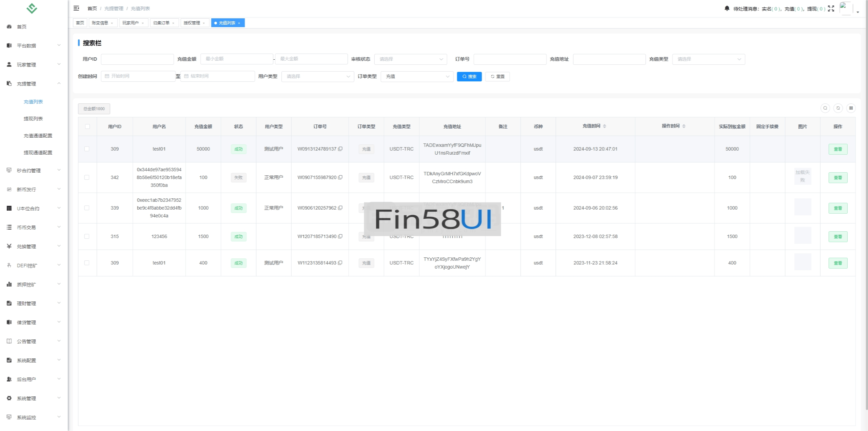
Task: Switch to the 玩家用户 tab
Action: point(131,23)
